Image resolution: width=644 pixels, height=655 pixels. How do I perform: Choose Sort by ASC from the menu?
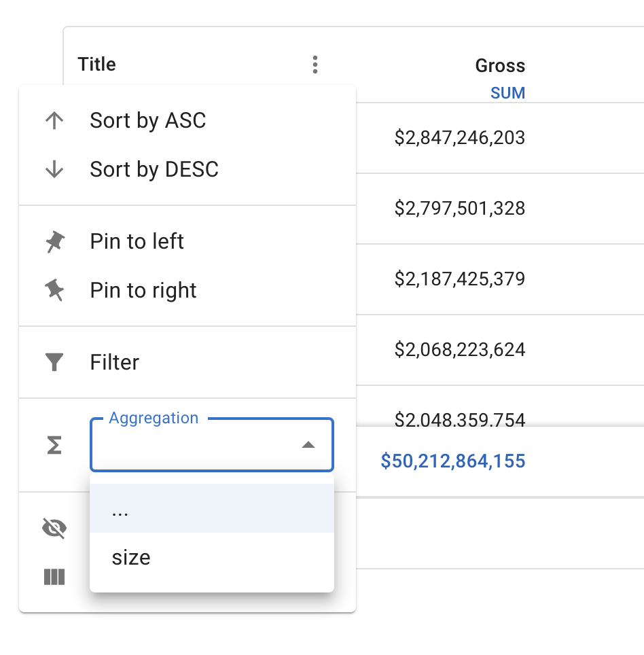[147, 120]
